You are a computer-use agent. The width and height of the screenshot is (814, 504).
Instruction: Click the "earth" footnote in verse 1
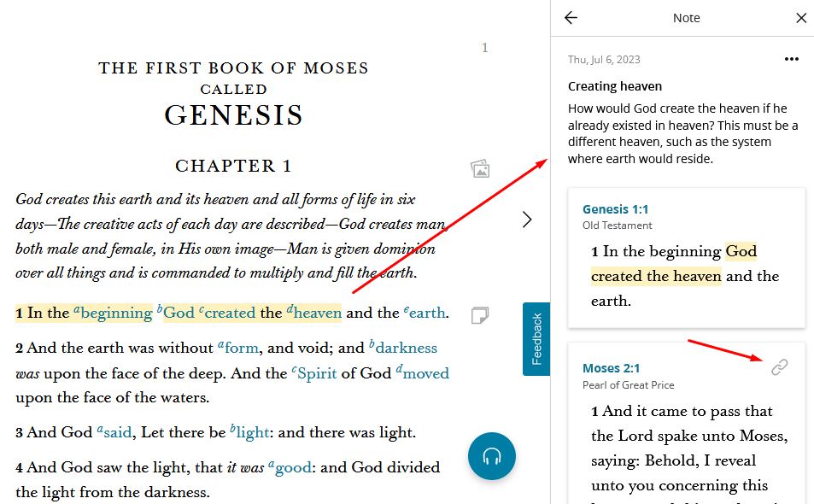click(428, 314)
